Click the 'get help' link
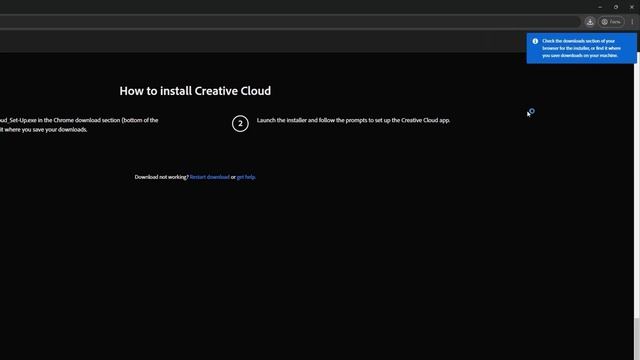The image size is (640, 360). (x=246, y=177)
